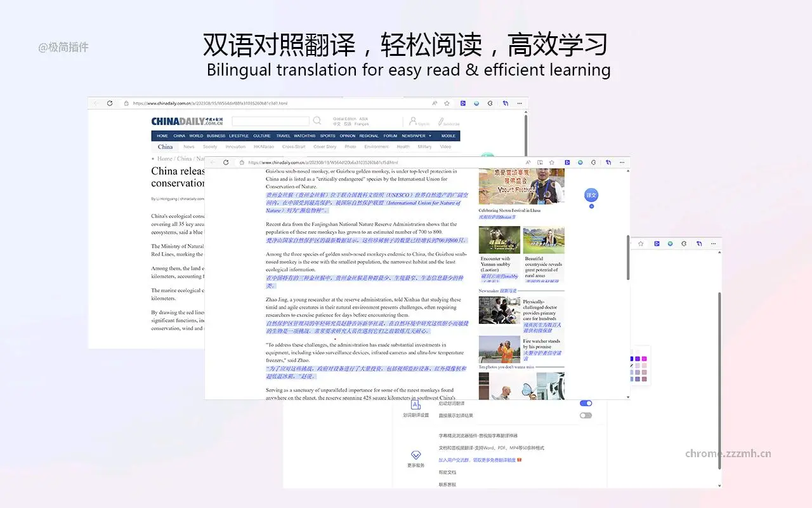
Task: Expand the NEWSPAPER dropdown in the navigation bar
Action: [x=429, y=135]
